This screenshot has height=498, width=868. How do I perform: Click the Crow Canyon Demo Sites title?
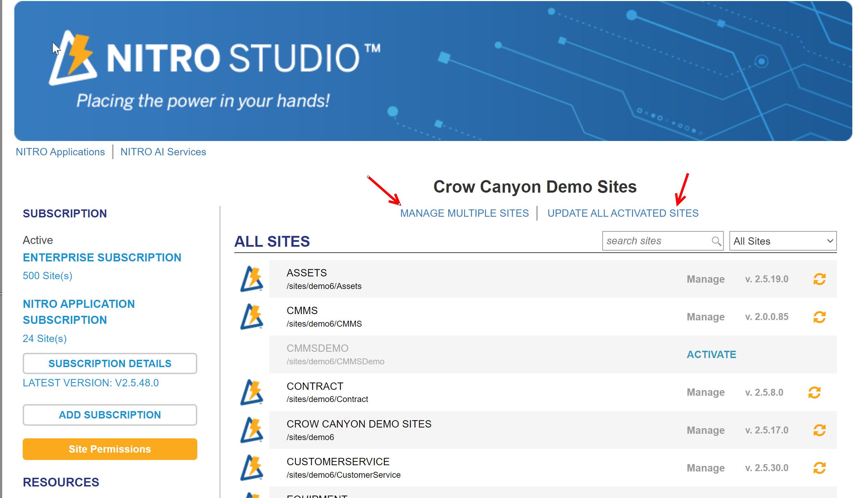535,187
